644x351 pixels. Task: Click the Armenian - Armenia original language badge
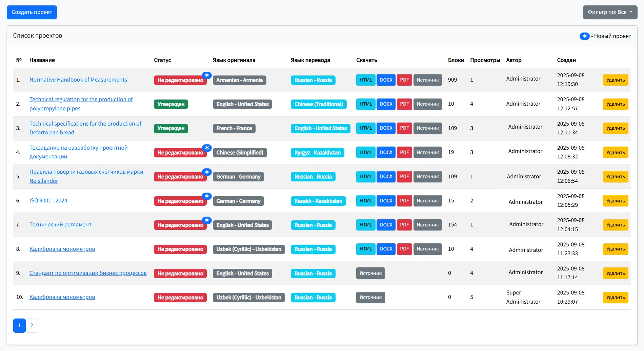click(x=239, y=80)
